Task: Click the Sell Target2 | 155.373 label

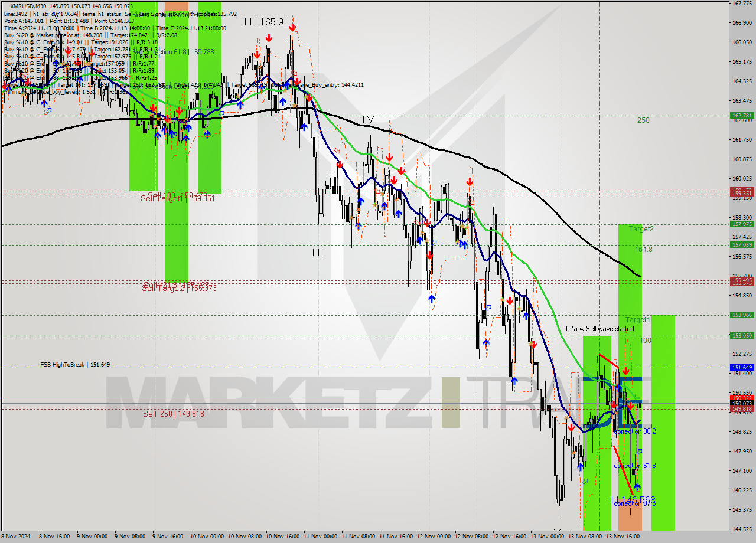Action: [180, 288]
